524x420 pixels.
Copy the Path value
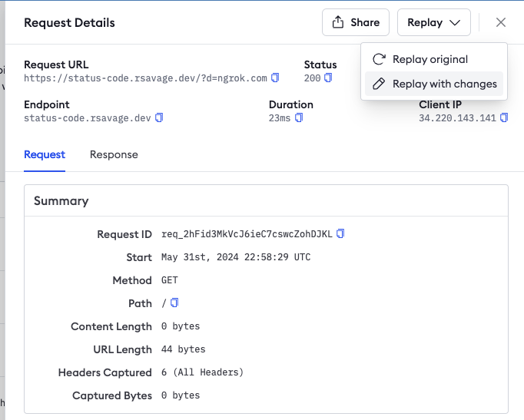click(x=174, y=303)
